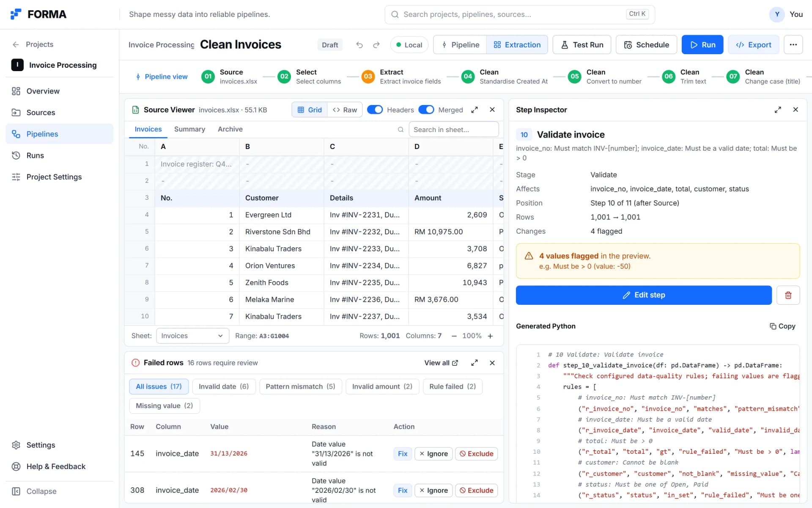
Task: Click the Edit step button
Action: click(644, 295)
